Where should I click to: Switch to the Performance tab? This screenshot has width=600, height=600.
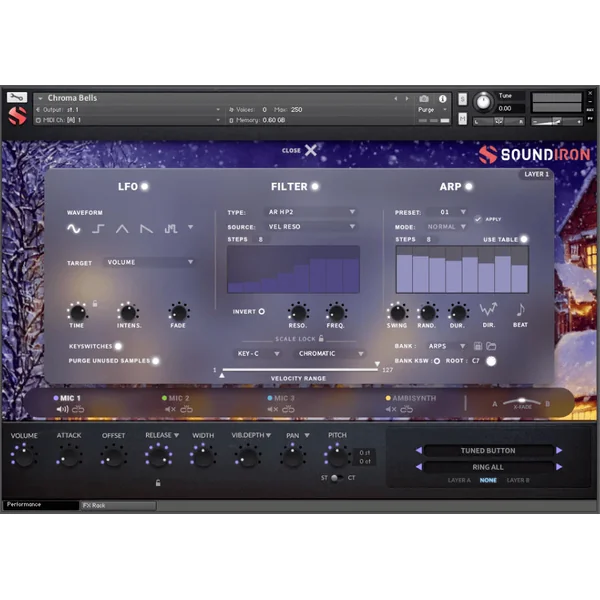(41, 505)
